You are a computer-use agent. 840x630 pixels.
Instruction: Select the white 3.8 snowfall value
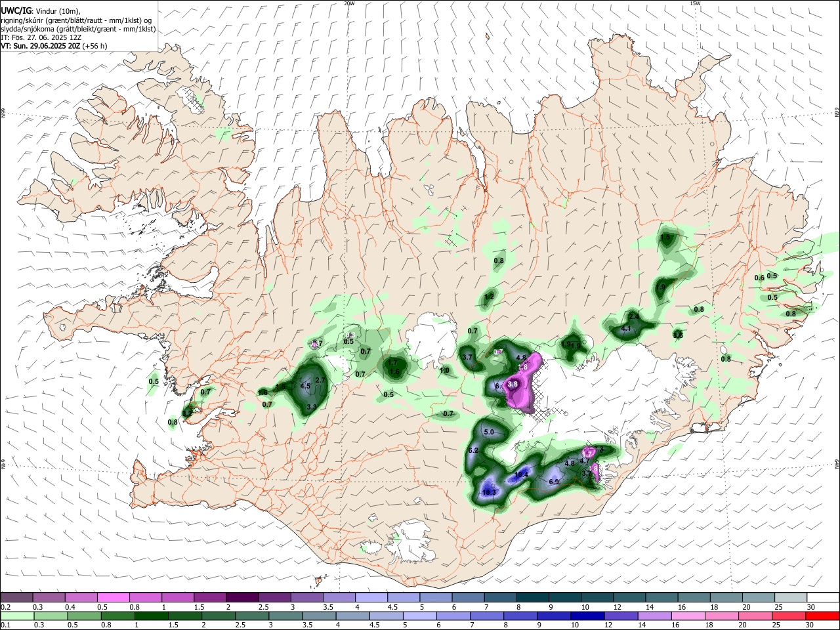tap(513, 384)
